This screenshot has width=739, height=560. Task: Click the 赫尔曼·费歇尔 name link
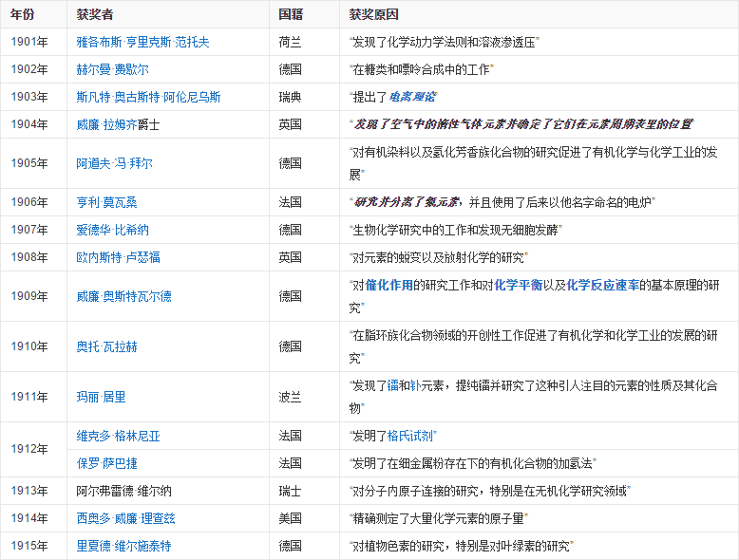(x=112, y=69)
